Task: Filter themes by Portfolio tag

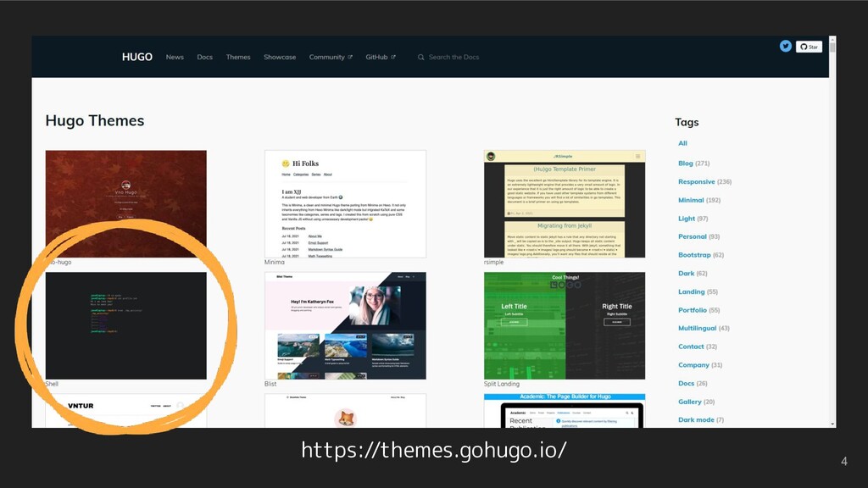Action: 698,310
